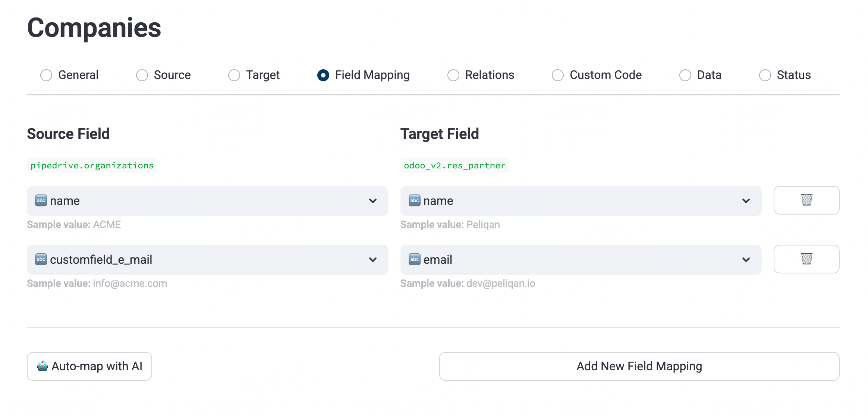Click Auto-map with AI button
Image resolution: width=868 pixels, height=415 pixels.
pyautogui.click(x=89, y=366)
